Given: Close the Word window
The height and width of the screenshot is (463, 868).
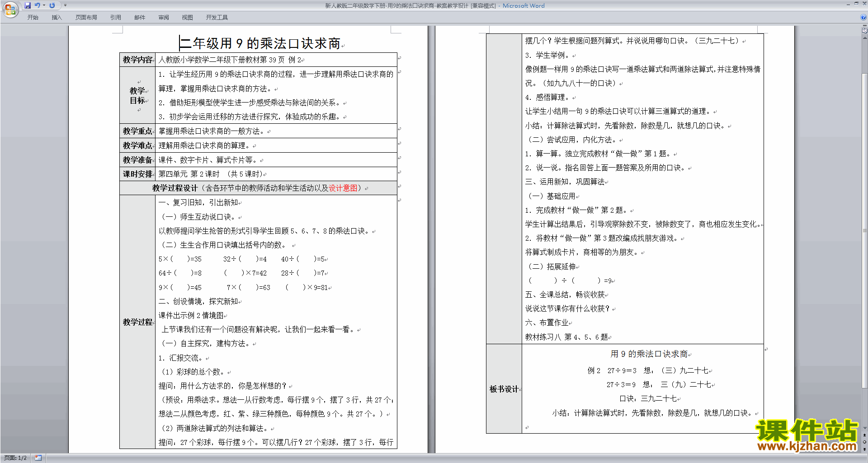Looking at the screenshot, I should pyautogui.click(x=864, y=4).
